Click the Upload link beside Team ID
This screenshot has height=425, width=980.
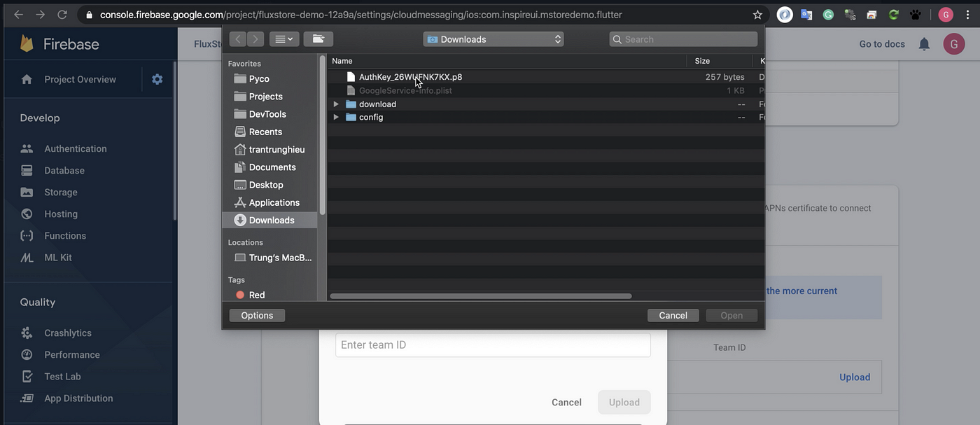click(x=855, y=377)
